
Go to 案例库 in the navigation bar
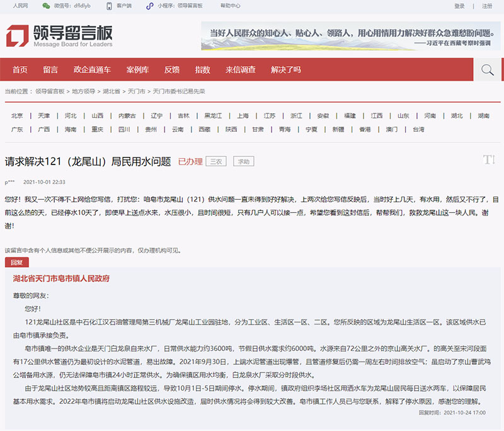[x=137, y=70]
